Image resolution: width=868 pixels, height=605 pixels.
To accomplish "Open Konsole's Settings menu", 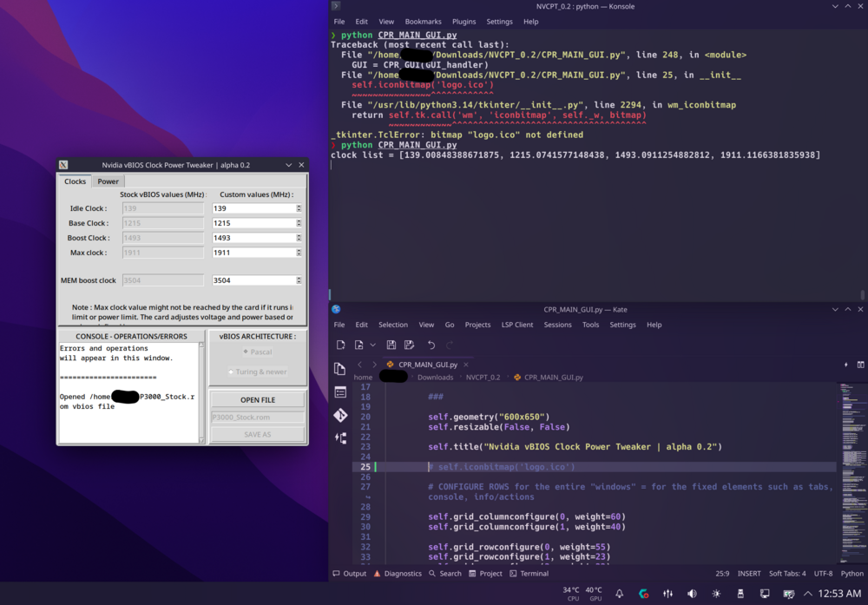I will tap(499, 22).
